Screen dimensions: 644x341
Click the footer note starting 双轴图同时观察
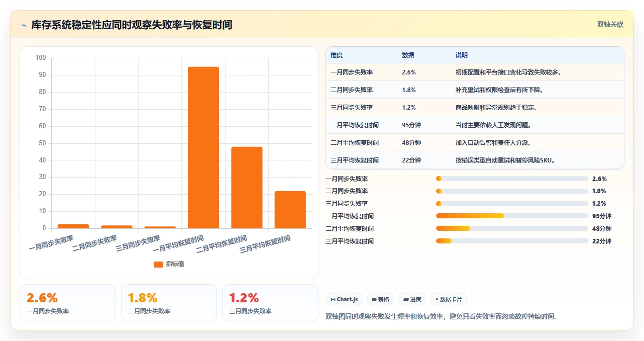(442, 317)
